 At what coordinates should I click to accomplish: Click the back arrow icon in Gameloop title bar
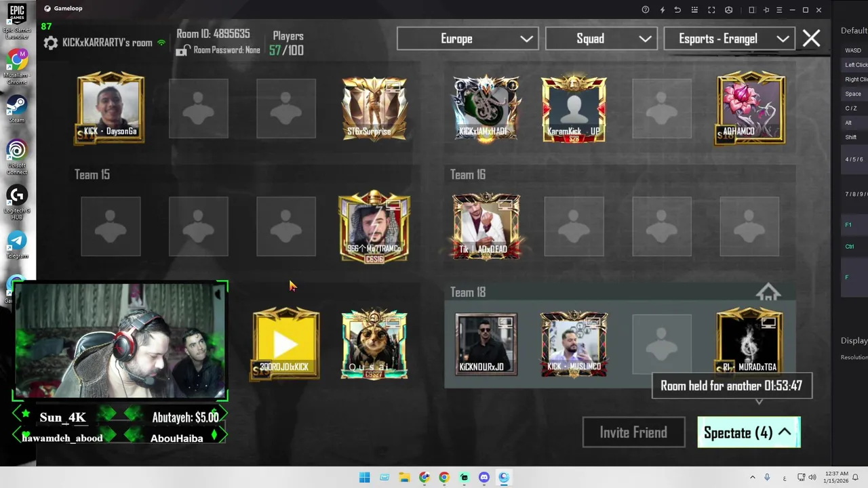point(677,9)
